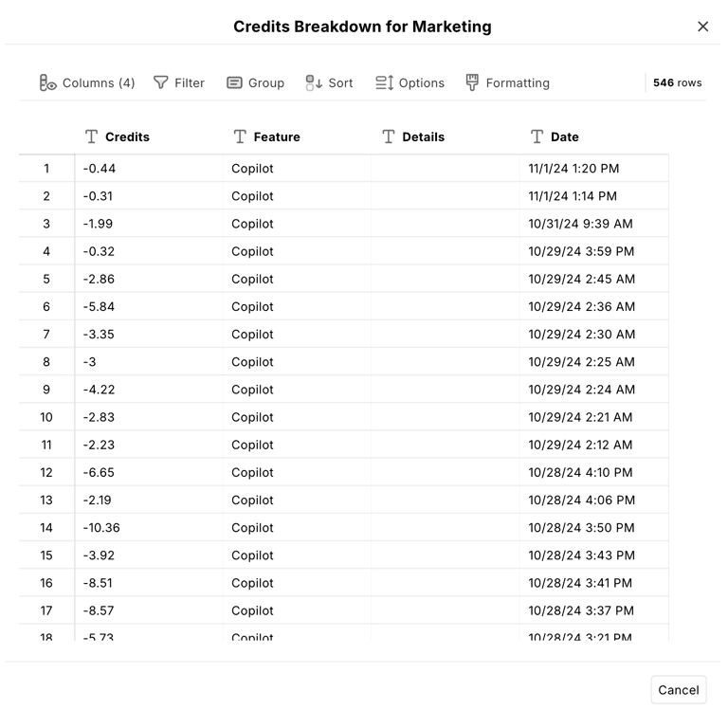Click the date 10/29/24 2:21 AM
Image resolution: width=728 pixels, height=728 pixels.
point(580,417)
